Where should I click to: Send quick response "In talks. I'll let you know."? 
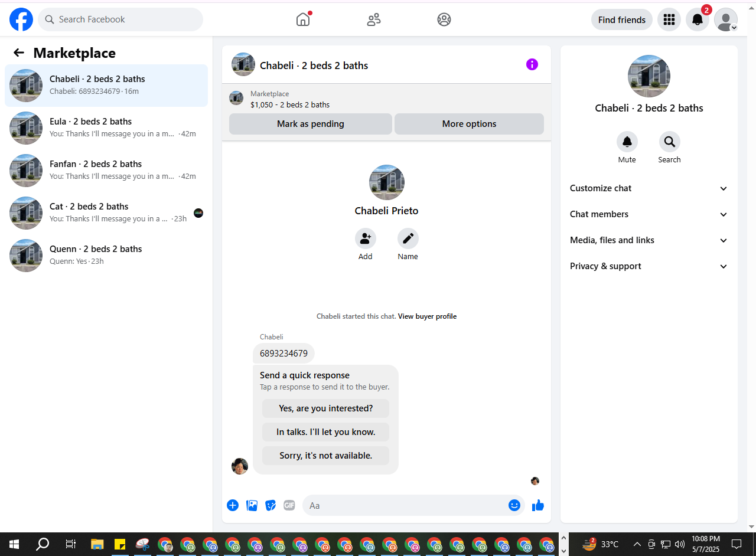point(326,432)
